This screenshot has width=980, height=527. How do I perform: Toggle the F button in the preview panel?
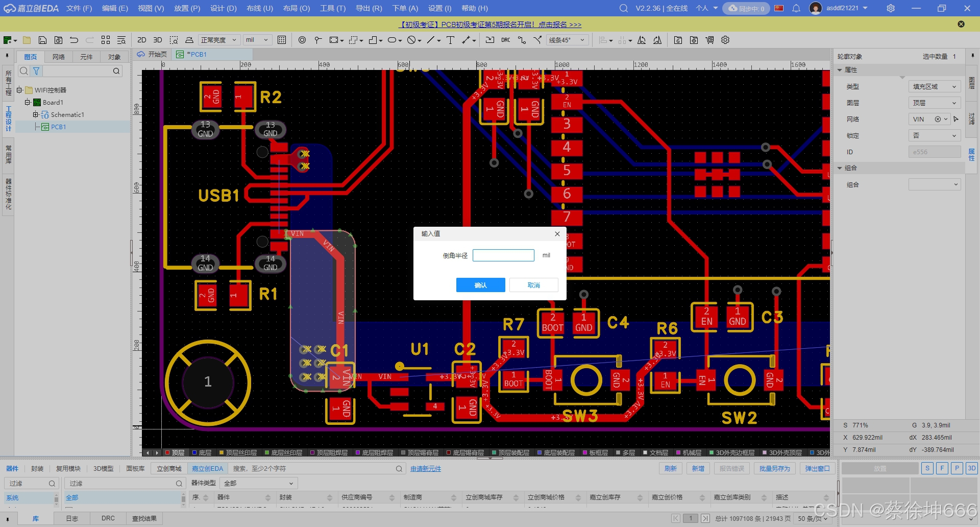click(942, 468)
